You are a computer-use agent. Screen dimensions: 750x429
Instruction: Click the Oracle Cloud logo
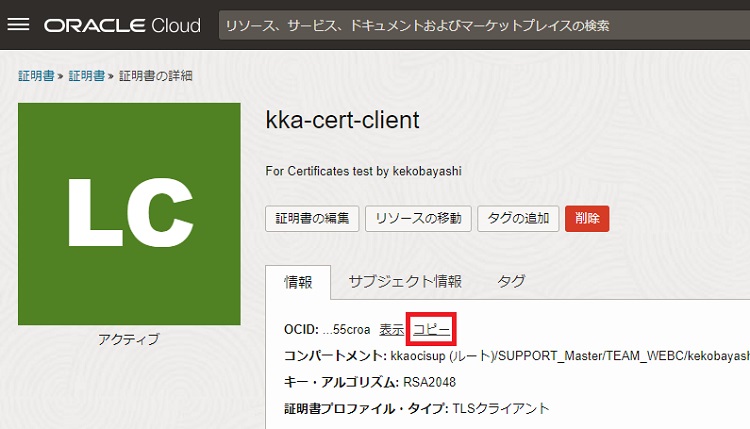[x=122, y=25]
